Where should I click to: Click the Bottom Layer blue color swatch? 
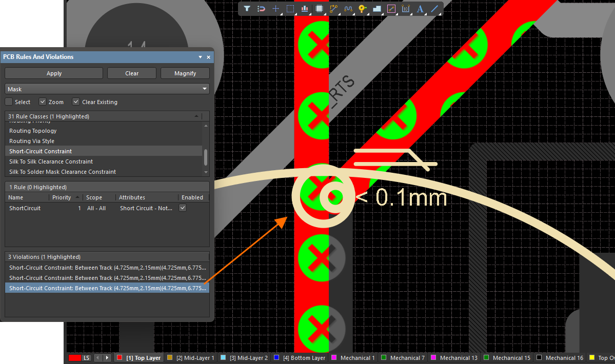(276, 357)
